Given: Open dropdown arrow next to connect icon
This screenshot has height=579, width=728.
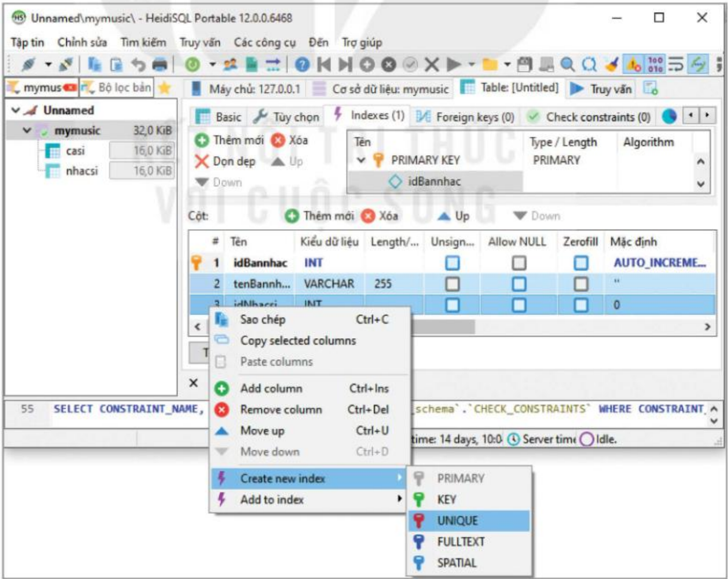Looking at the screenshot, I should click(x=48, y=64).
